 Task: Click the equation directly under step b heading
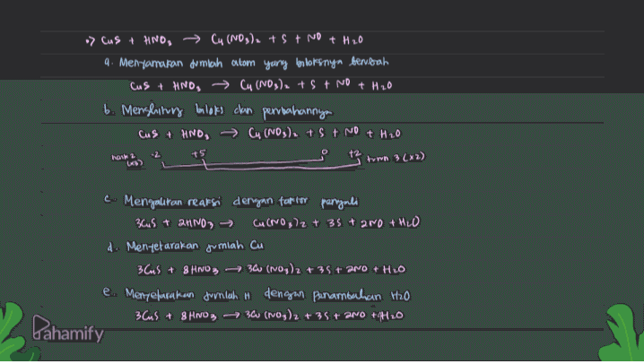pyautogui.click(x=269, y=134)
